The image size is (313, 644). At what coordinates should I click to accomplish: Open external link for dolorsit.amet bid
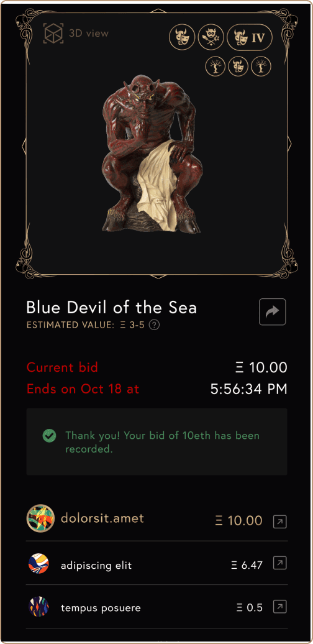coord(279,522)
